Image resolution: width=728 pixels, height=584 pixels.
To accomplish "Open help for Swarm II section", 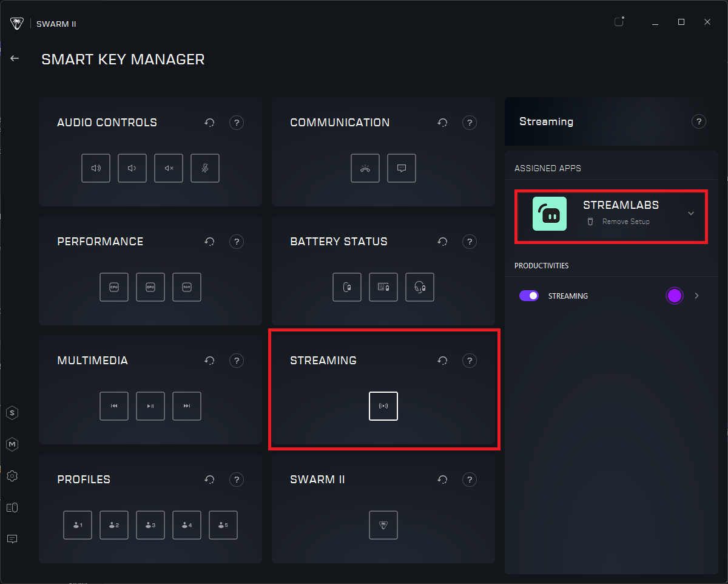I will point(470,480).
